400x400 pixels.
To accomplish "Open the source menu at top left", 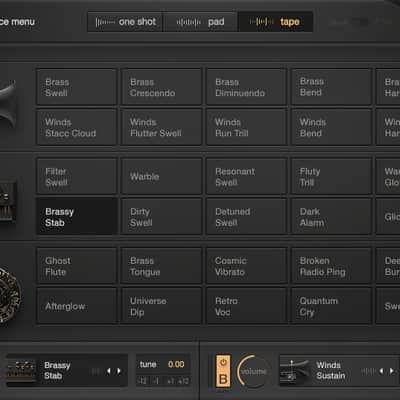I will (x=17, y=22).
